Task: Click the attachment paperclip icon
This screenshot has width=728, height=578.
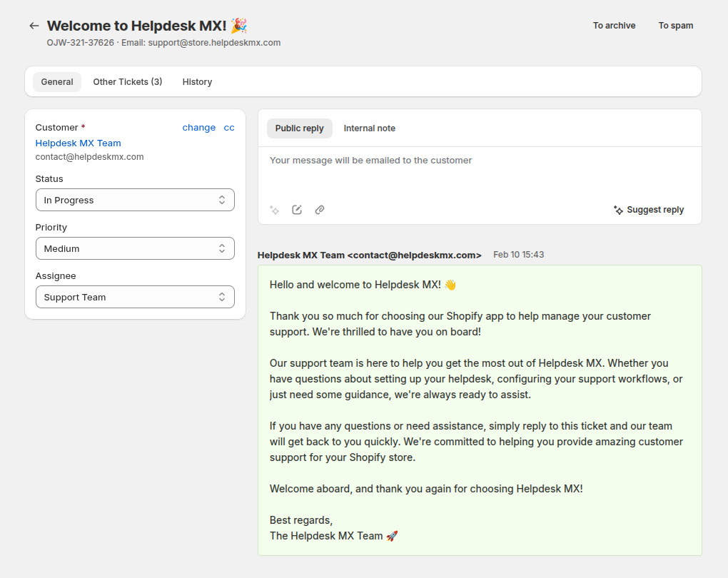Action: click(320, 210)
